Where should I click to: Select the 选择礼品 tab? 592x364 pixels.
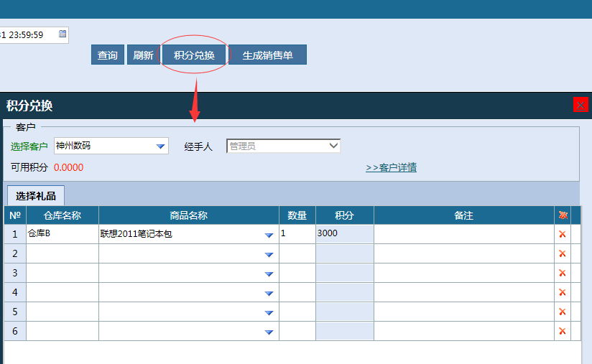36,196
